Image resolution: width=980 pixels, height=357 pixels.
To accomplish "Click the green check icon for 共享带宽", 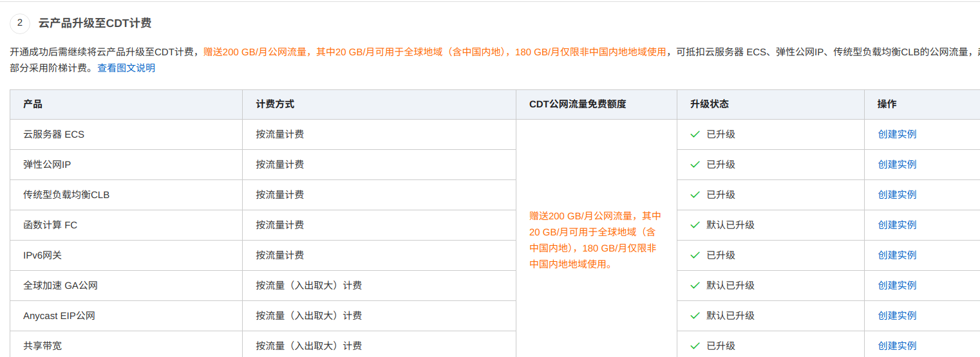I will point(695,346).
